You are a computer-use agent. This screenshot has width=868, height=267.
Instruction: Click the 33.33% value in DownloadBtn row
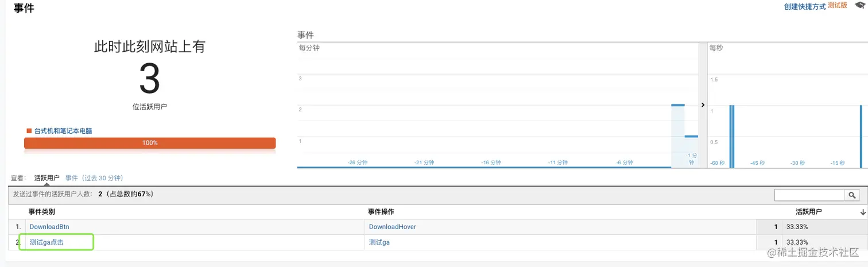click(797, 227)
